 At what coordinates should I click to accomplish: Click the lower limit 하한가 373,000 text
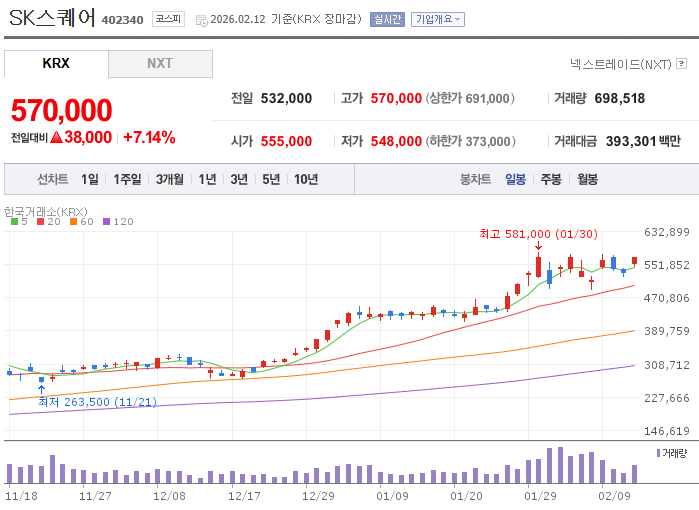pos(471,141)
